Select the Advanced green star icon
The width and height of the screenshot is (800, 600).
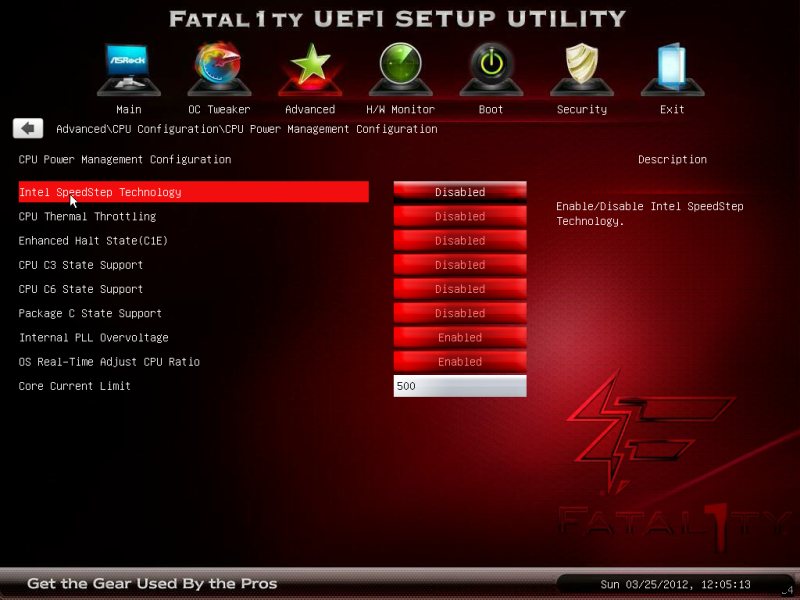(310, 69)
